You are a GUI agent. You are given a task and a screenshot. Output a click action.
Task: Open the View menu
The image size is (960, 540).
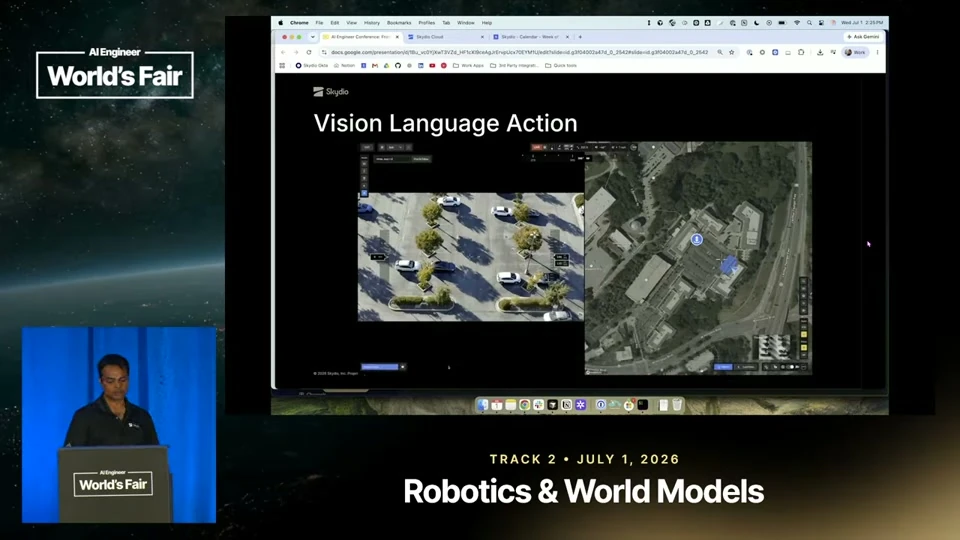pyautogui.click(x=351, y=23)
